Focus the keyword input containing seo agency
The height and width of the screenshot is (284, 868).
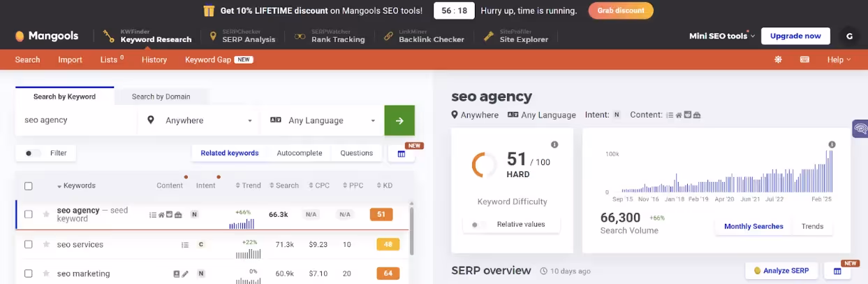(76, 120)
